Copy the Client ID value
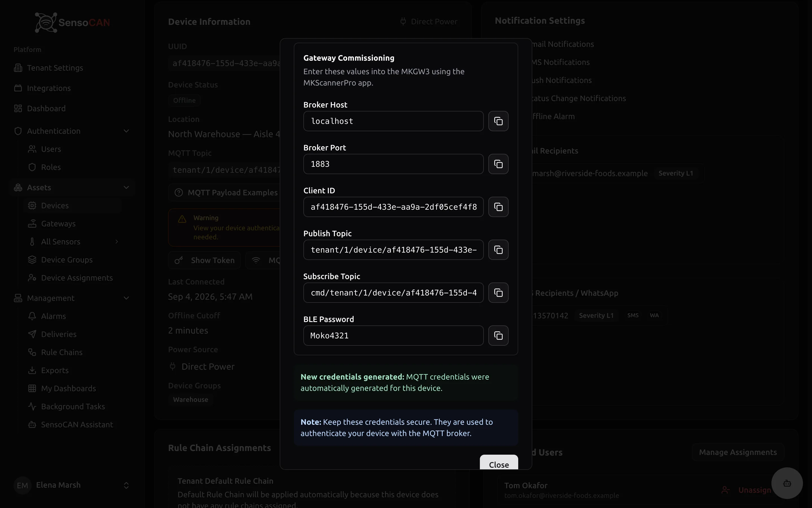Screen dimensions: 812x508 click(498, 207)
